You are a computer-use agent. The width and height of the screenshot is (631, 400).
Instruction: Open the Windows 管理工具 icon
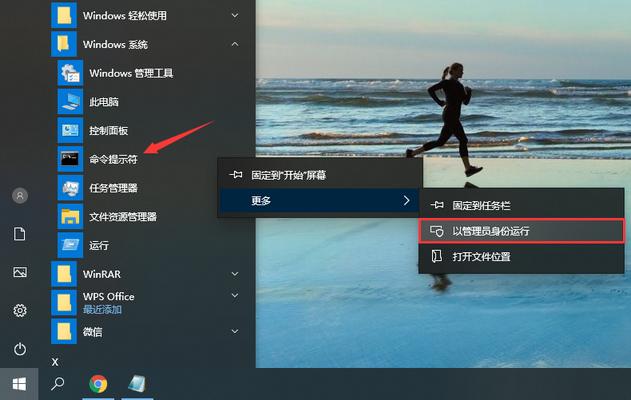click(x=70, y=73)
